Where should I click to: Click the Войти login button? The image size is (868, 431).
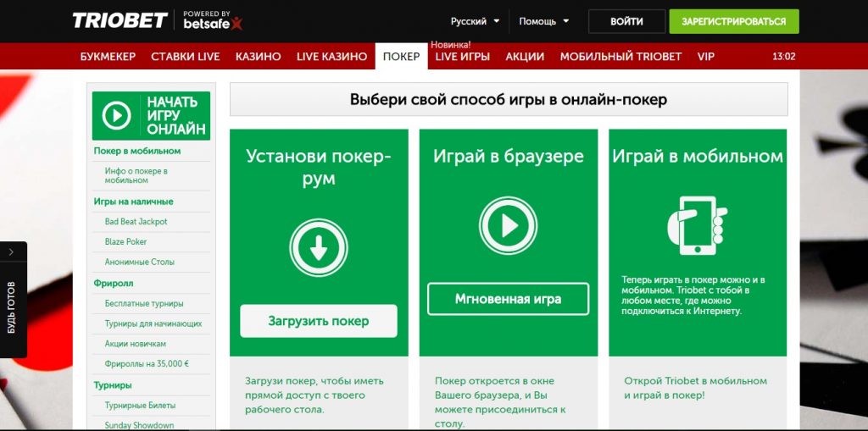626,21
